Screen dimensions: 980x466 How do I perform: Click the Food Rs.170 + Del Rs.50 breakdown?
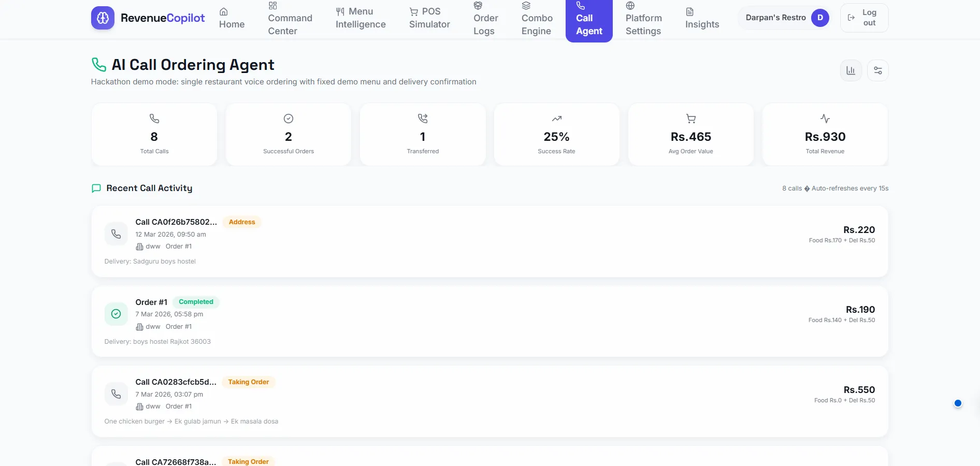pyautogui.click(x=842, y=240)
